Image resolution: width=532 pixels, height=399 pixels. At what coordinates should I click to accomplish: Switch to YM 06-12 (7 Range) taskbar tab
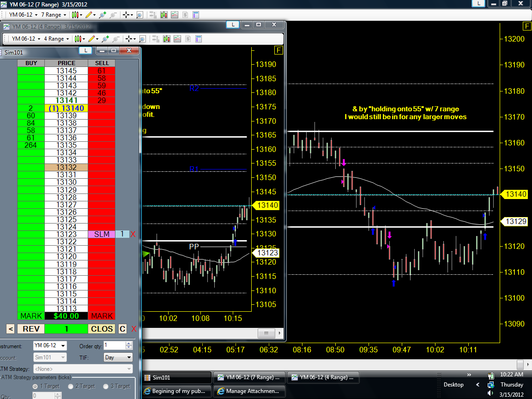click(249, 377)
